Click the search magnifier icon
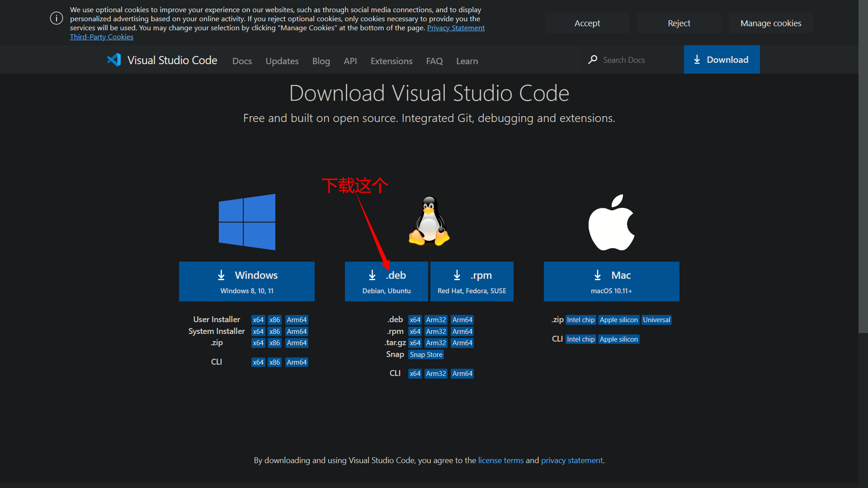Viewport: 868px width, 488px height. (593, 60)
